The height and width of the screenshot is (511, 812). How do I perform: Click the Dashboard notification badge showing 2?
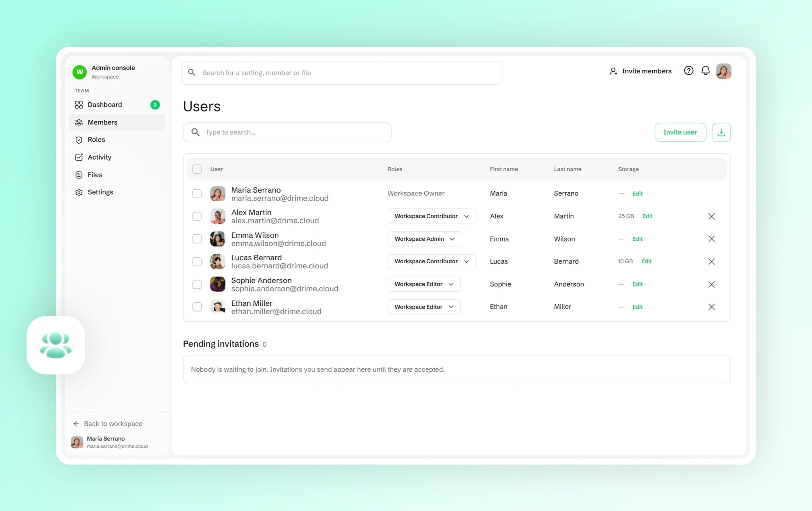tap(155, 105)
